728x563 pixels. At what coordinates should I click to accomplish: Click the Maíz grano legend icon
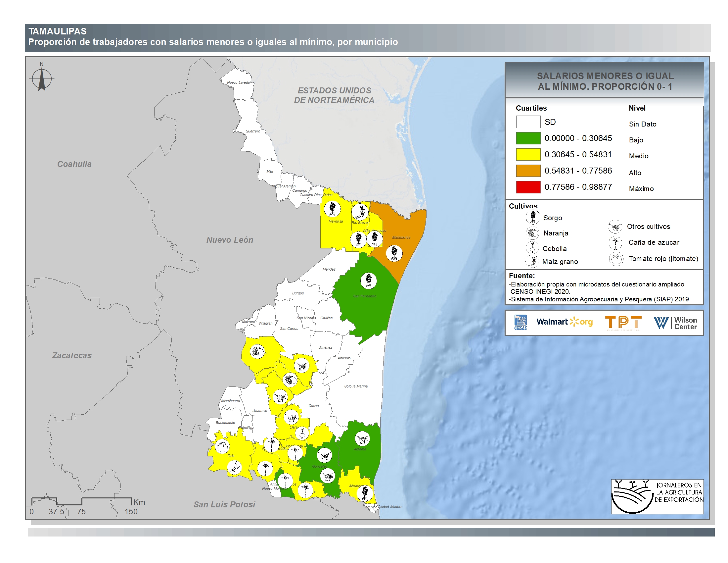click(x=532, y=261)
